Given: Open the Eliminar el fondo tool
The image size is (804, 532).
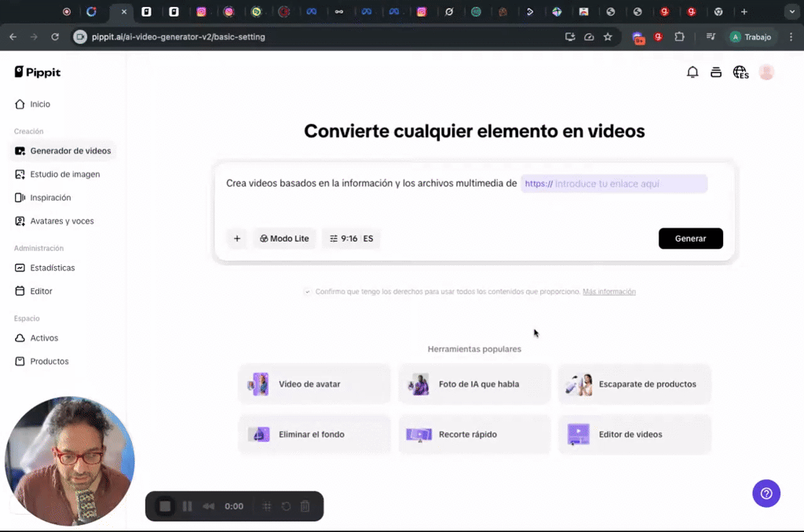Looking at the screenshot, I should (x=314, y=434).
